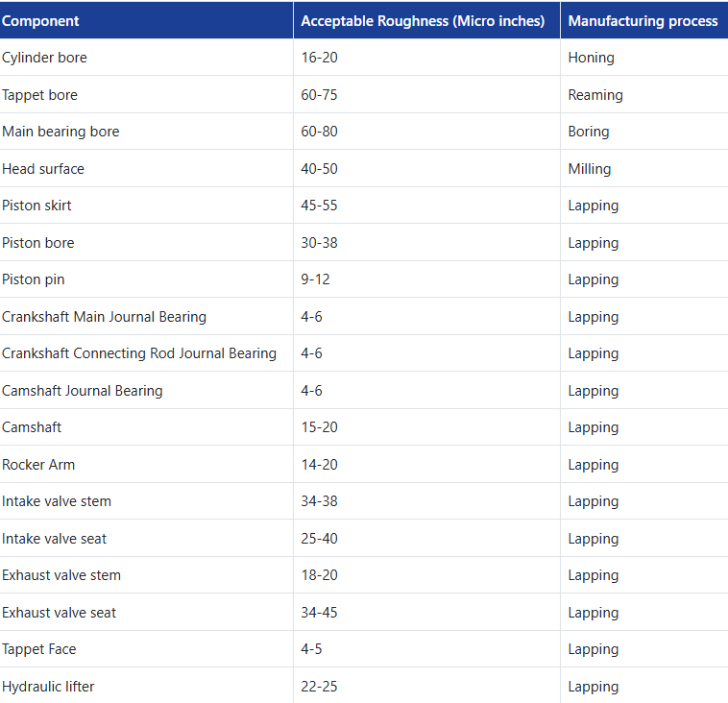
Task: Click Crankshaft Main Journal Bearing cell
Action: (x=104, y=317)
